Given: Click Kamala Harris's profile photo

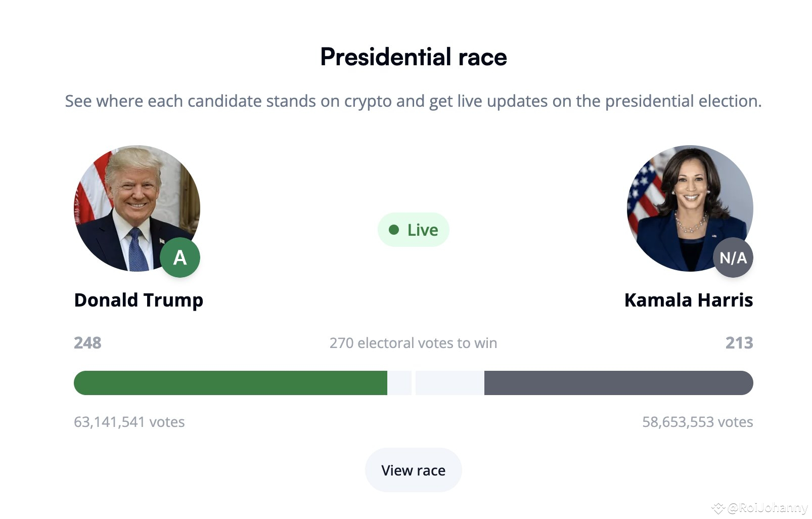Looking at the screenshot, I should pyautogui.click(x=690, y=208).
